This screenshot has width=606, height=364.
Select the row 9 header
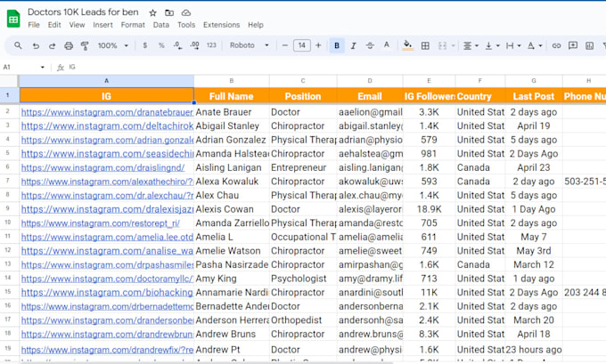(x=8, y=209)
